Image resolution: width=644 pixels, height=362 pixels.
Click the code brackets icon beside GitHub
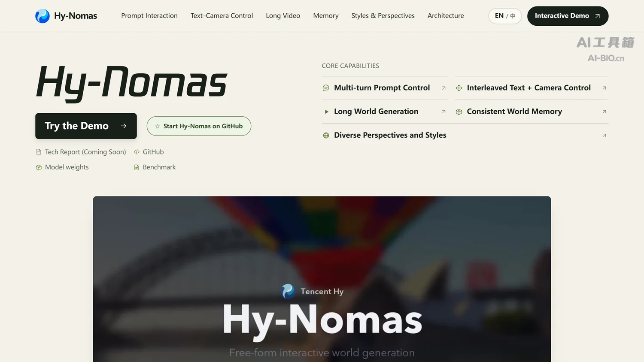pyautogui.click(x=137, y=152)
